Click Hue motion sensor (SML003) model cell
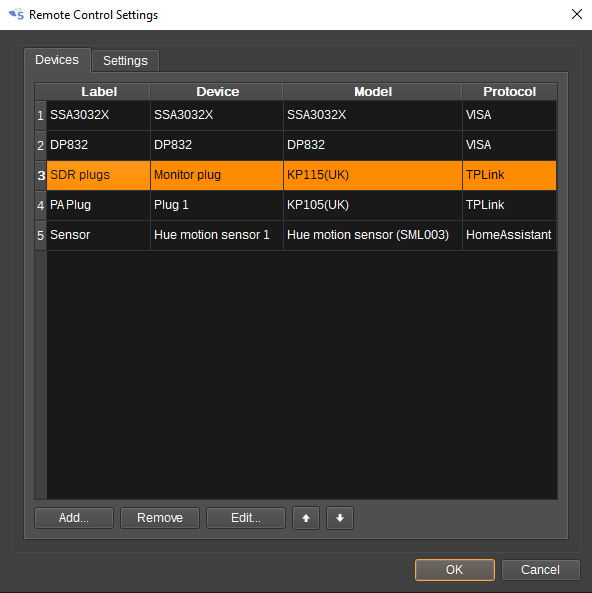592x593 pixels. pos(373,235)
